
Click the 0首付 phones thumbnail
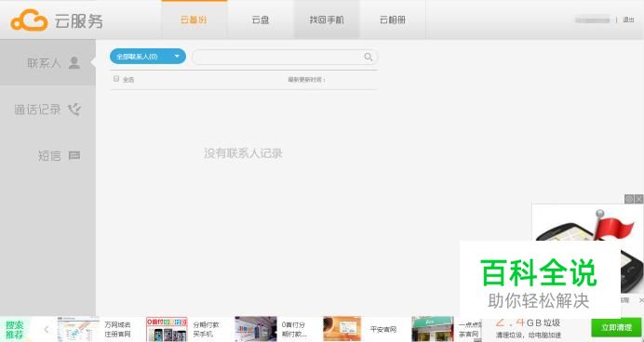pyautogui.click(x=167, y=329)
